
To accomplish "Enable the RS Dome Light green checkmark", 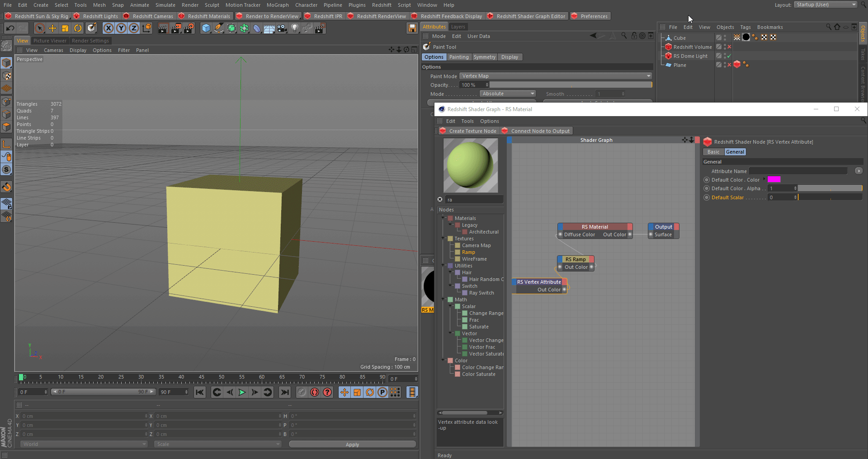I will (729, 56).
